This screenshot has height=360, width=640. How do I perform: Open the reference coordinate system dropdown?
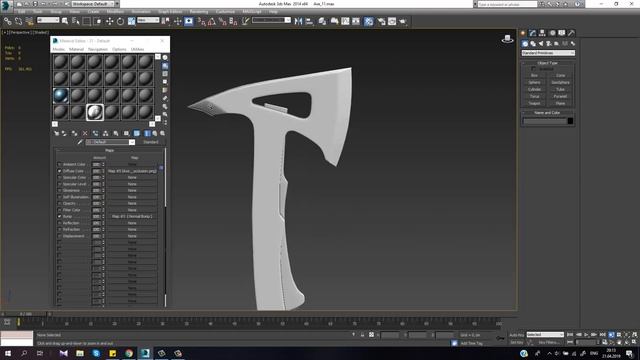pyautogui.click(x=148, y=20)
